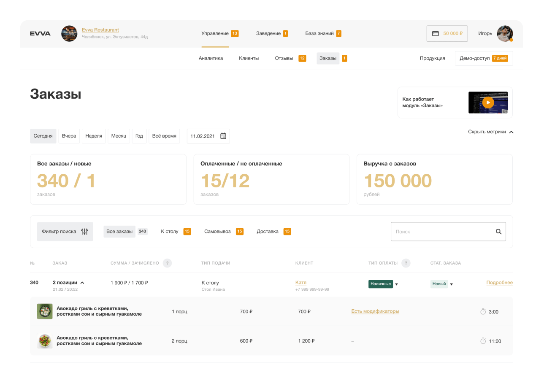Image resolution: width=544 pixels, height=392 pixels.
Task: Click the search magnifier icon
Action: pyautogui.click(x=498, y=232)
